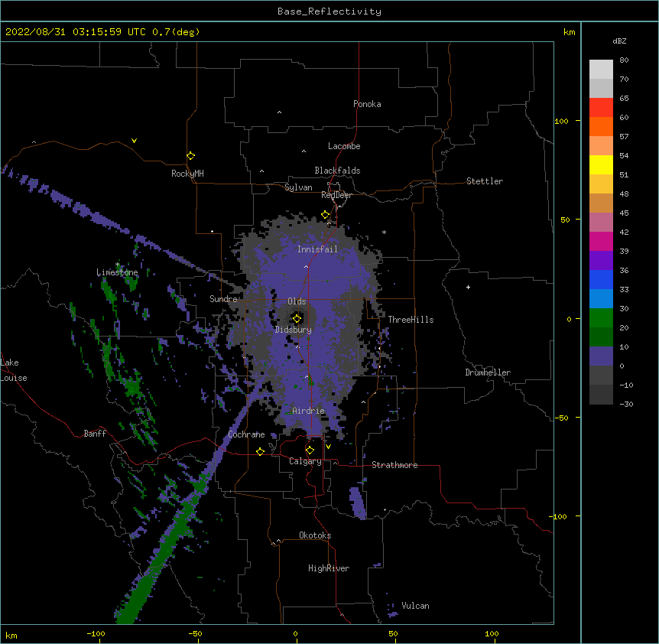
Task: Click the white plus marker west of Drumheller
Action: [x=468, y=287]
